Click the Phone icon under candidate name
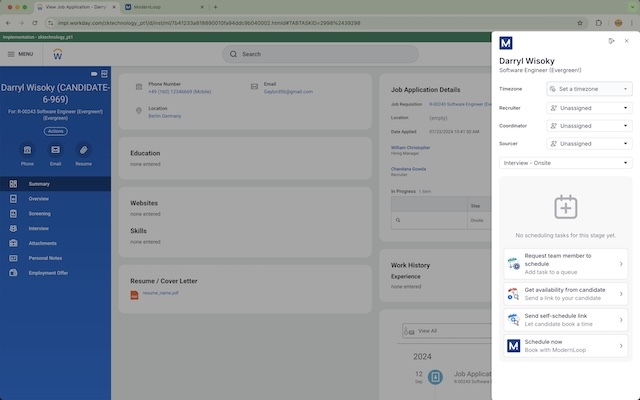Image resolution: width=640 pixels, height=400 pixels. click(x=27, y=150)
